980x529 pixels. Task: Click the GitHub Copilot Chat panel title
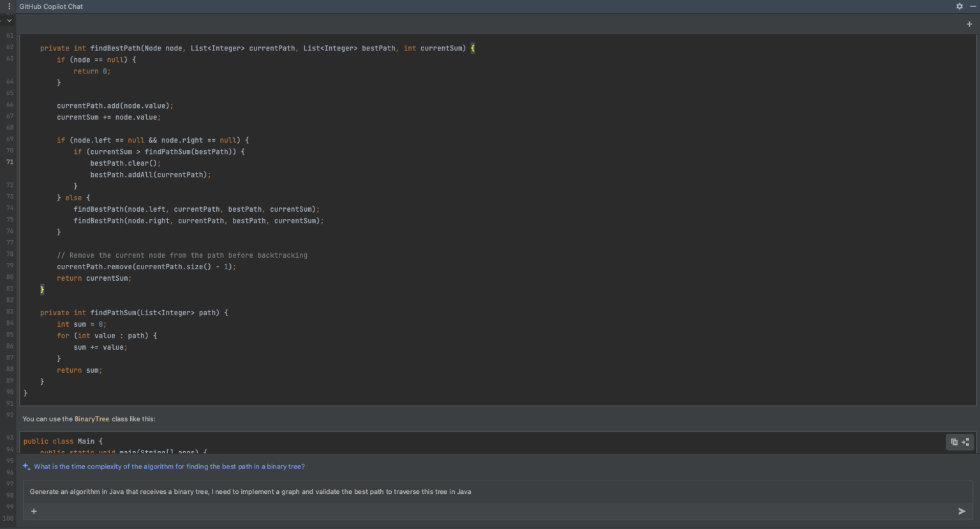[51, 6]
